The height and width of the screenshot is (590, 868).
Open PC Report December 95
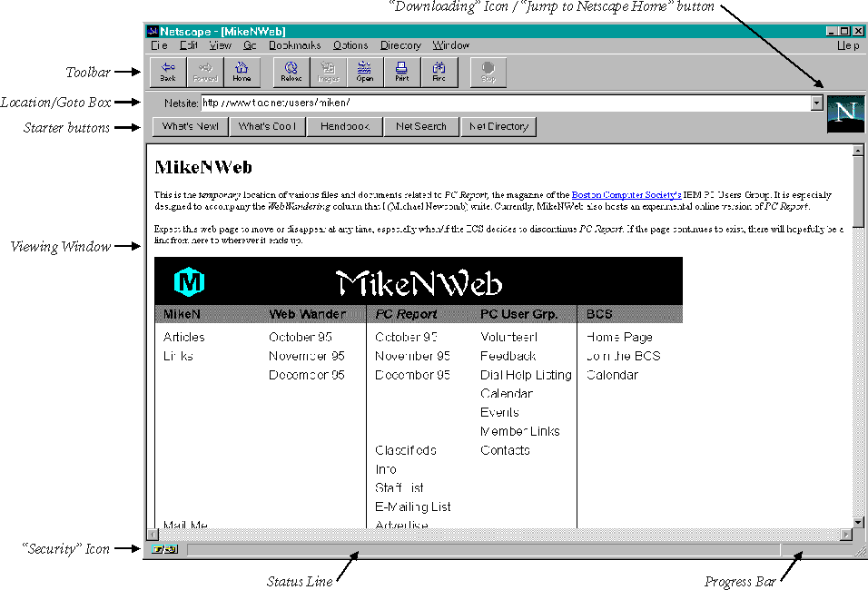[x=412, y=375]
